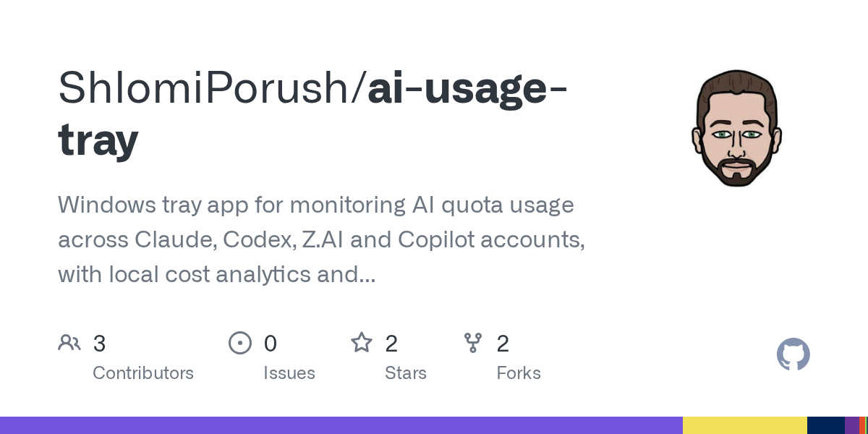This screenshot has height=434, width=868.
Task: Open the ai-usage-tray repository name
Action: [x=312, y=114]
